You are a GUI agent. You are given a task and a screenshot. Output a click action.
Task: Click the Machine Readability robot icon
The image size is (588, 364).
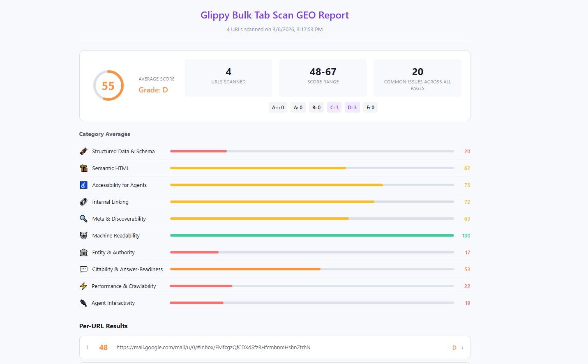[x=83, y=235]
